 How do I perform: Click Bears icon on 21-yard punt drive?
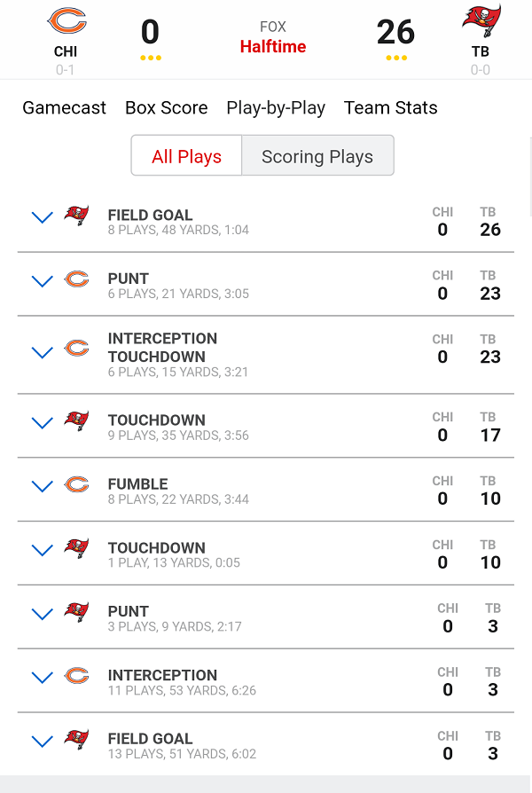76,279
